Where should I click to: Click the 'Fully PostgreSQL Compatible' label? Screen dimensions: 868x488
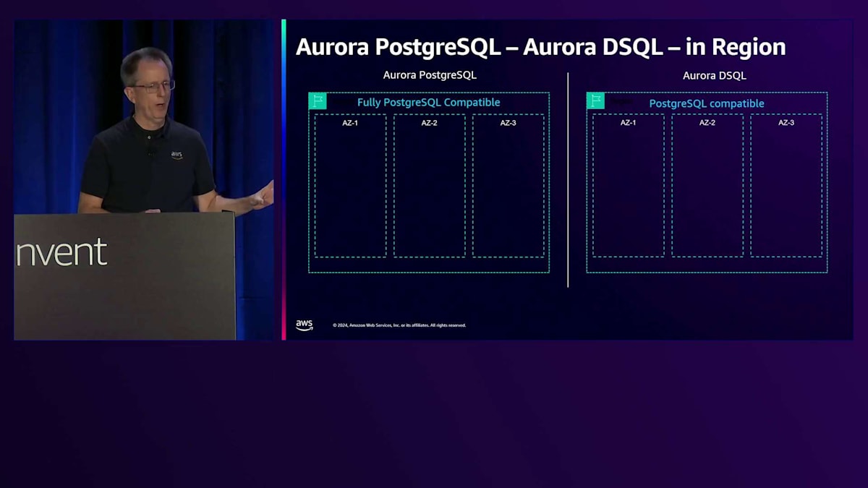(x=428, y=103)
